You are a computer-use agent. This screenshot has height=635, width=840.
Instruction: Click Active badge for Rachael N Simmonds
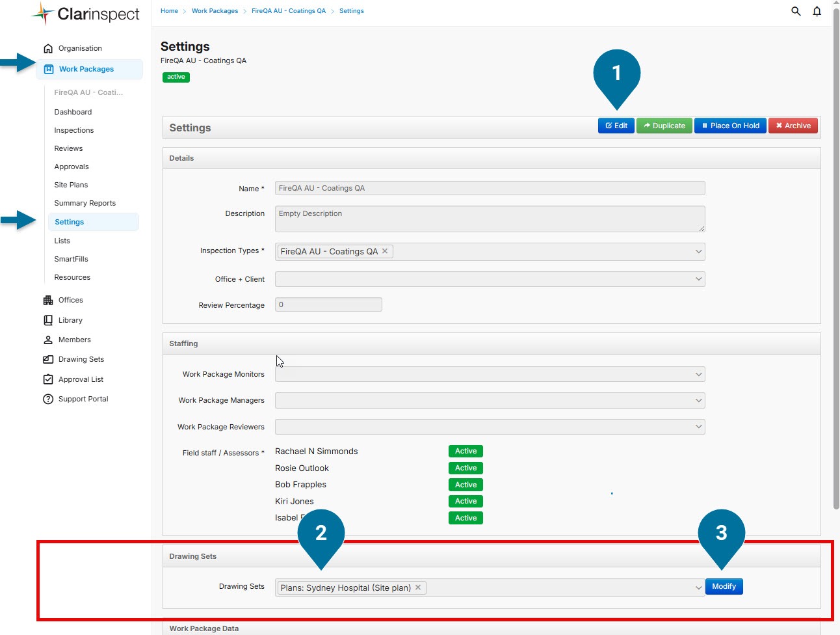[x=466, y=451]
